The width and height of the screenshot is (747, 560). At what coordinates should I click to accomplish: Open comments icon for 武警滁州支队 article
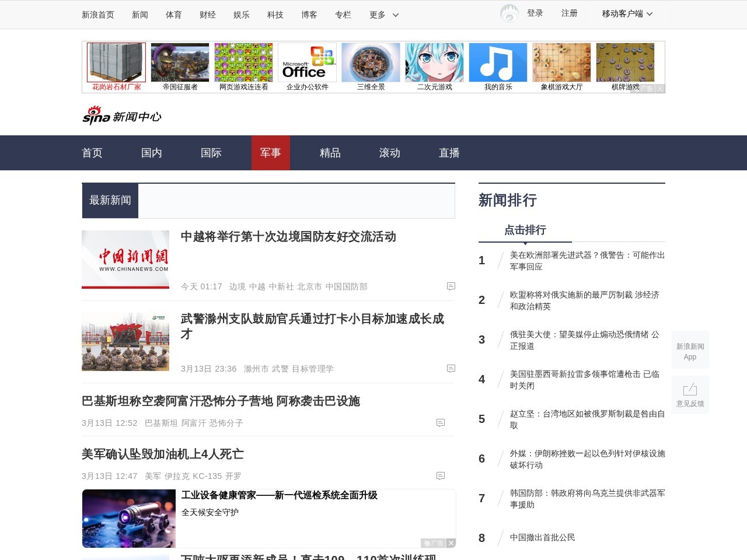pyautogui.click(x=451, y=369)
